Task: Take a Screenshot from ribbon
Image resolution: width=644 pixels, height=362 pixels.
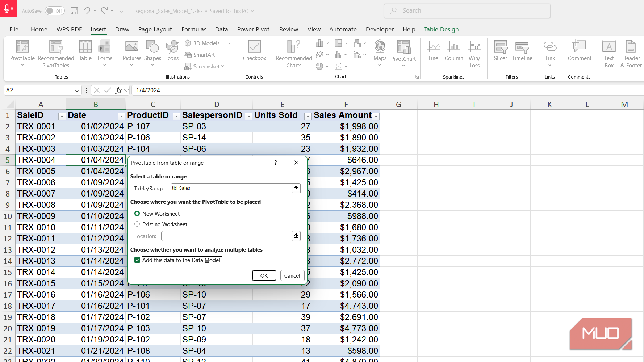Action: pos(204,66)
